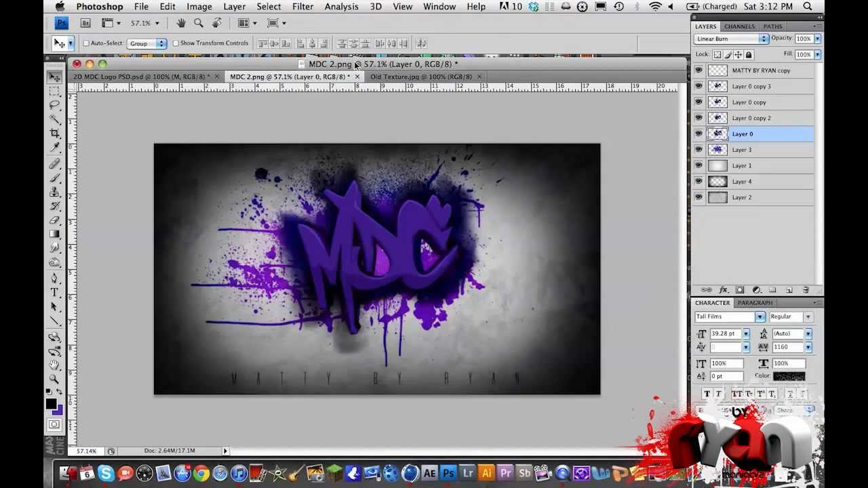Create a new layer
868x488 pixels.
point(789,290)
